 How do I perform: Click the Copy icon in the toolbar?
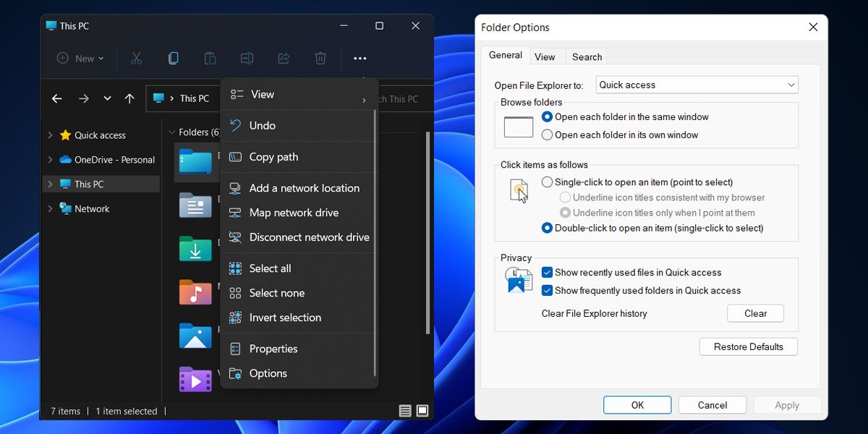(173, 58)
